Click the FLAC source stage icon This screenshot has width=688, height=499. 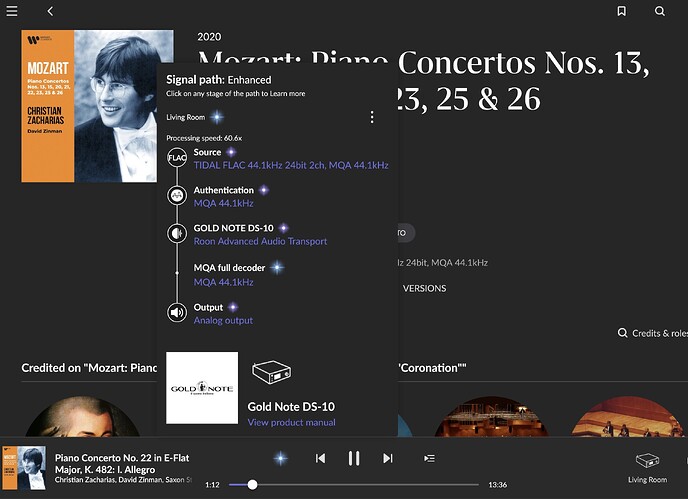click(x=177, y=158)
